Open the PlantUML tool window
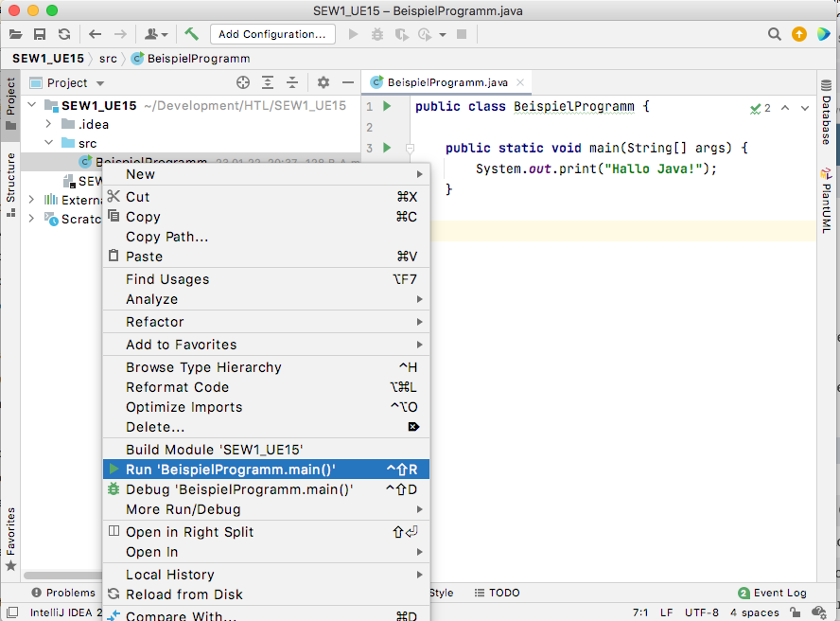Viewport: 840px width, 621px height. [x=826, y=201]
